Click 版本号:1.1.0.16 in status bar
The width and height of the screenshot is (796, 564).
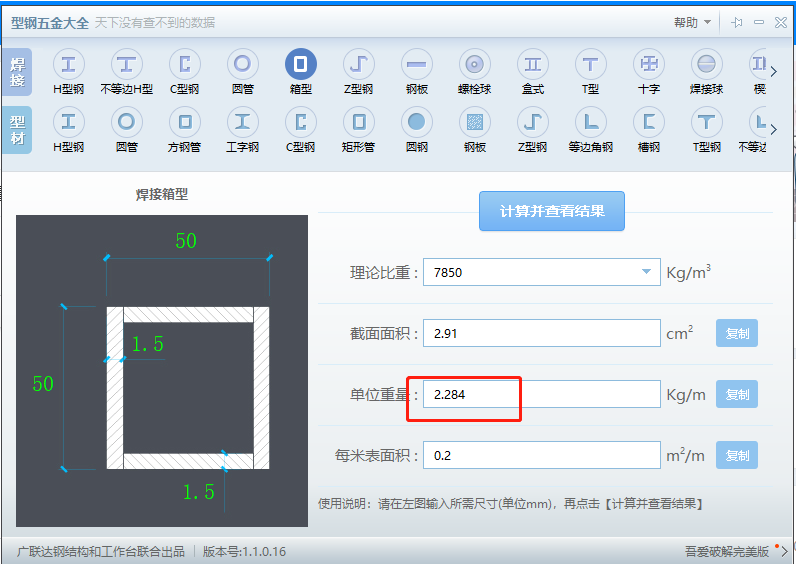pos(244,551)
